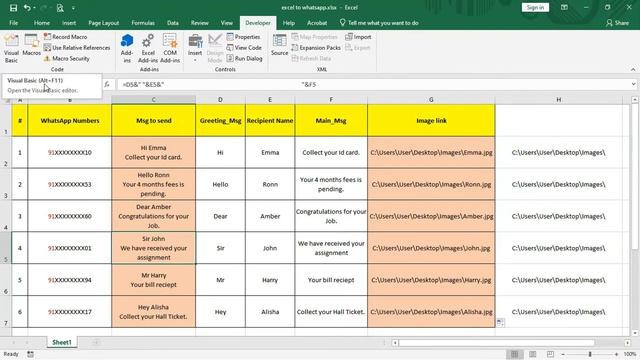The image size is (640, 360).
Task: Switch to the Page Layout tab
Action: [104, 23]
